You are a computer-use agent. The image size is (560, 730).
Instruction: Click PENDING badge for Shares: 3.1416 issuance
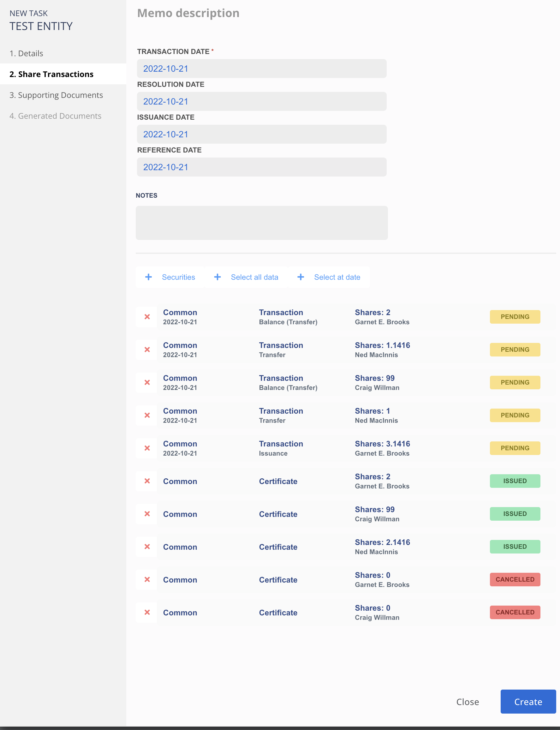pyautogui.click(x=515, y=448)
